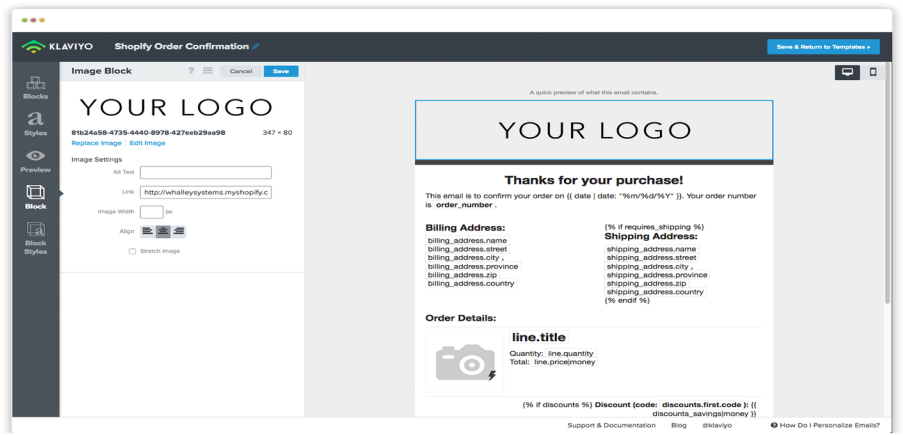
Task: Click the 'billing_address.street' variable
Action: point(468,249)
